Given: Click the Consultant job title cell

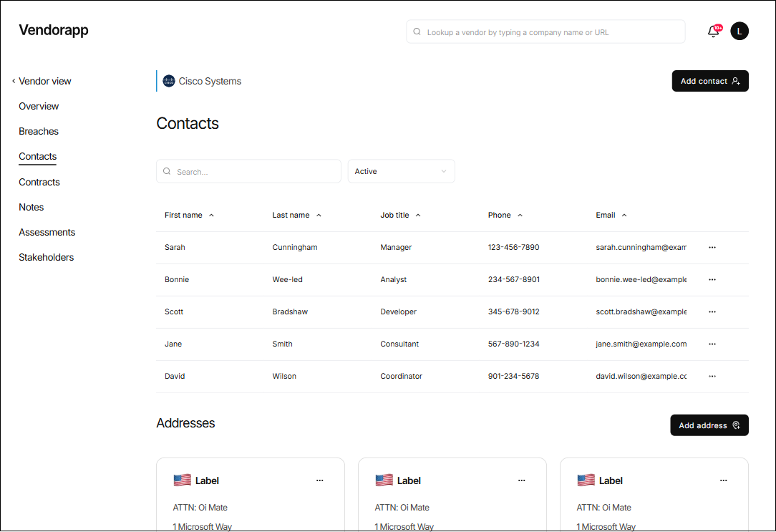Looking at the screenshot, I should coord(399,344).
